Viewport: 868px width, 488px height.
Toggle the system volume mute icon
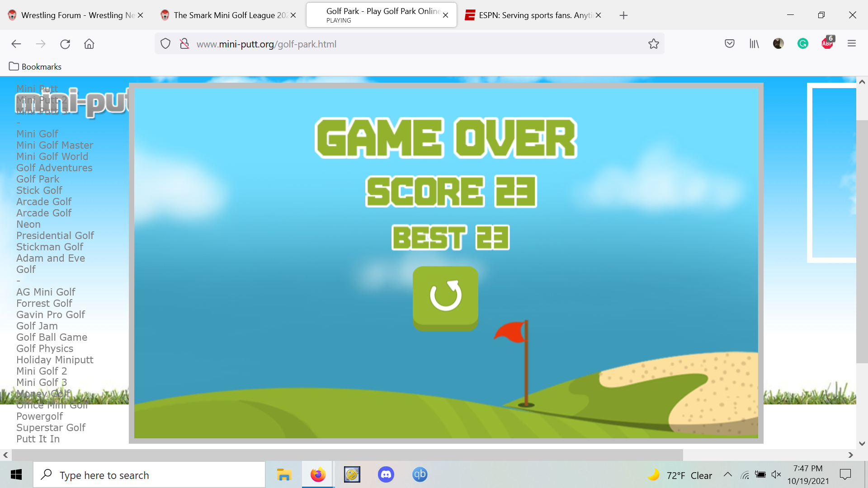[776, 474]
